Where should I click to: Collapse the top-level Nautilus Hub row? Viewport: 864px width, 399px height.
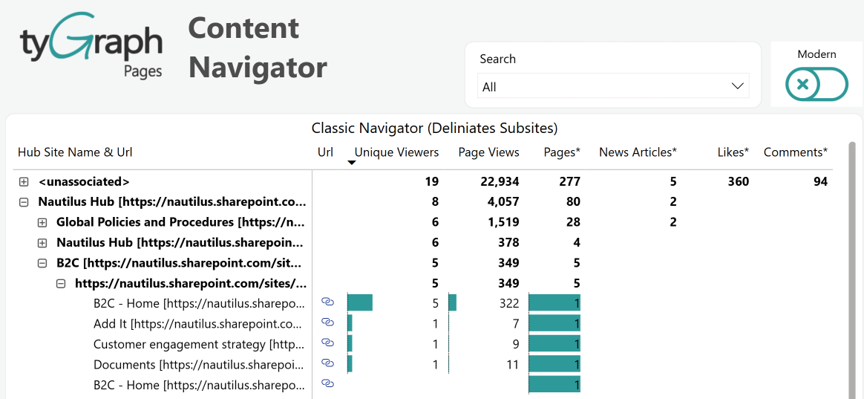click(23, 202)
